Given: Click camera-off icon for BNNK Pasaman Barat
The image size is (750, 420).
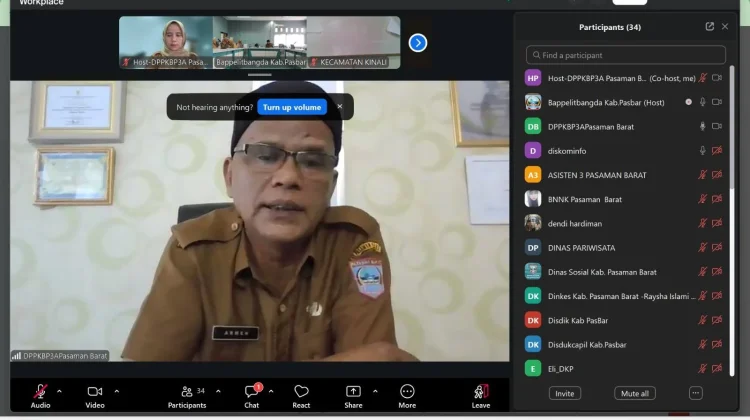Looking at the screenshot, I should coord(717,199).
